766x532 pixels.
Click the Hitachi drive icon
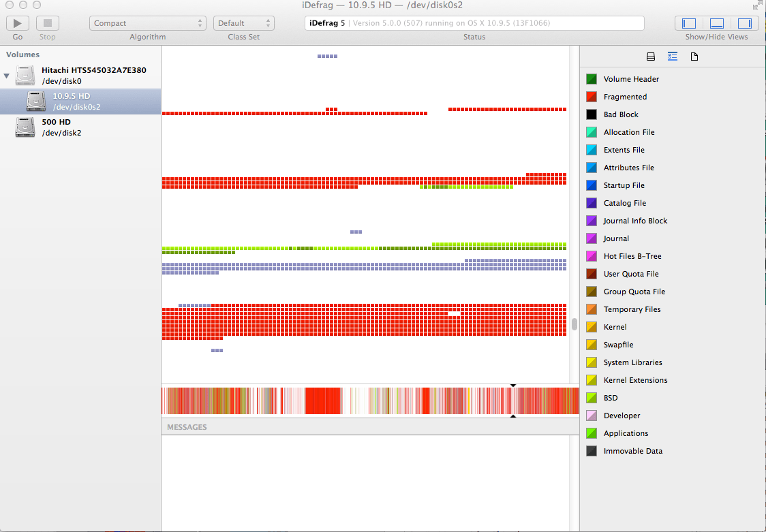pyautogui.click(x=25, y=76)
